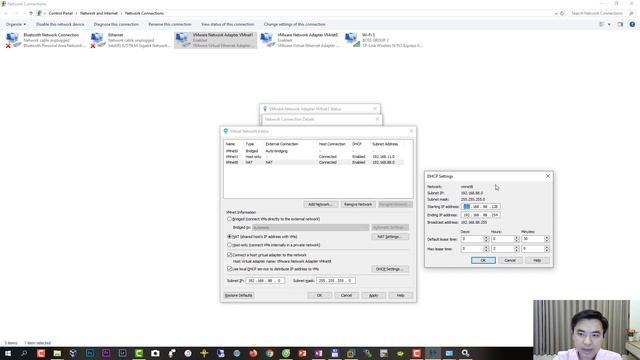This screenshot has height=360, width=640.
Task: Click the change your view icon
Action: (x=602, y=24)
